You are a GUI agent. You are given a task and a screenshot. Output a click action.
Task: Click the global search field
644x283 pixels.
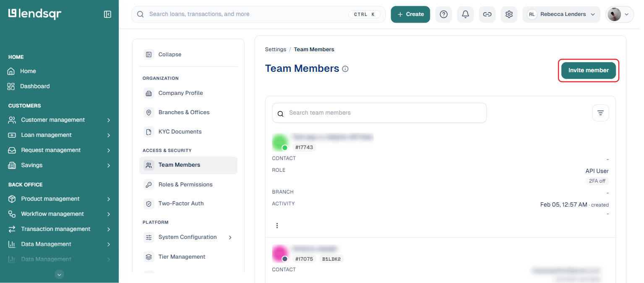[258, 14]
